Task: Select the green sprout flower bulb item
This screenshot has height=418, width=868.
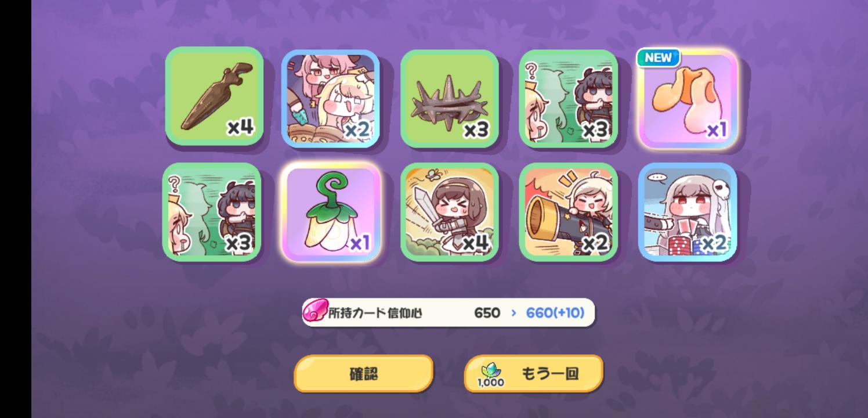Action: pyautogui.click(x=331, y=212)
